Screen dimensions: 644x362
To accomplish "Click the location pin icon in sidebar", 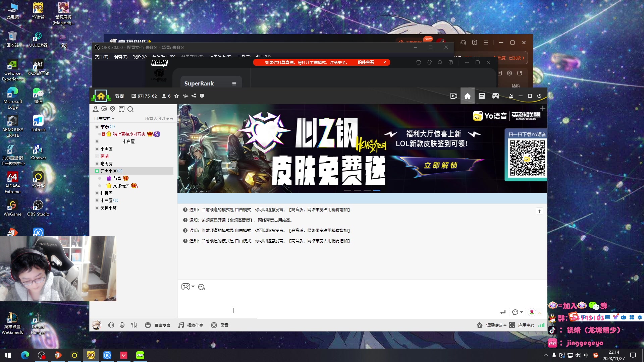I will point(113,109).
